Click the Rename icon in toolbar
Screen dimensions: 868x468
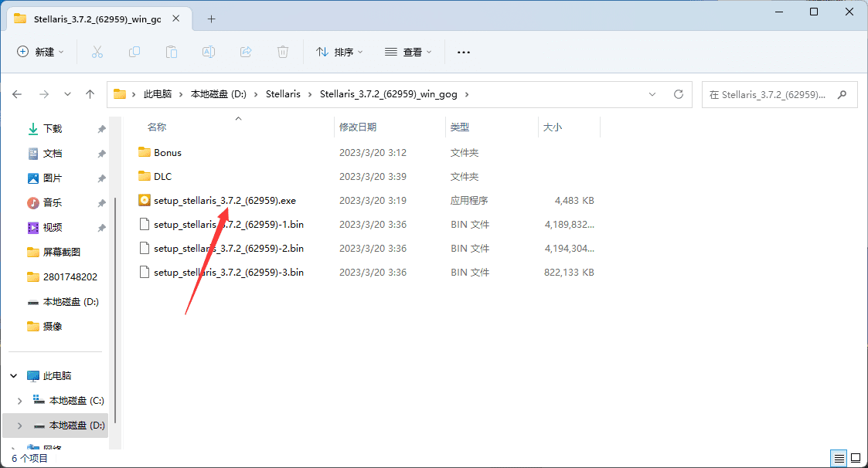coord(209,52)
